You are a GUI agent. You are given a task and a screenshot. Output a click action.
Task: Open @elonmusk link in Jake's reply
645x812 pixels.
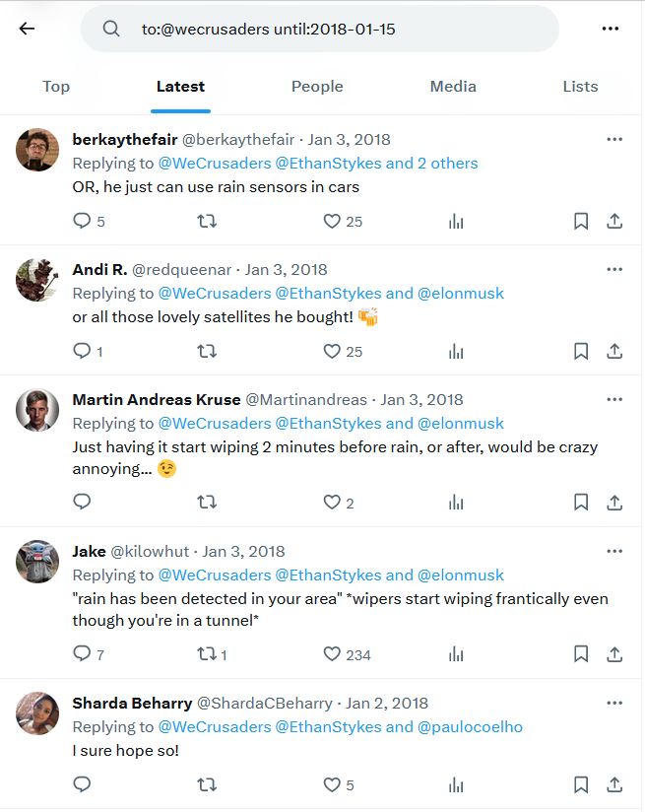click(x=460, y=575)
